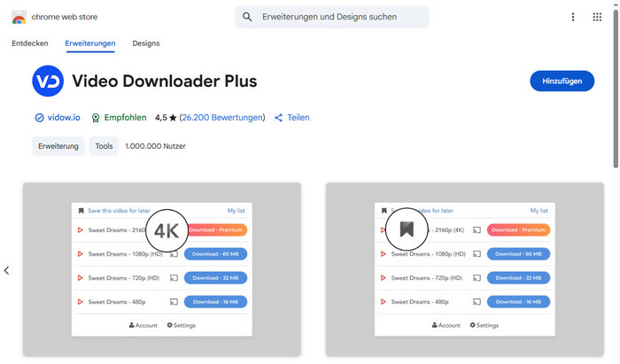Open the three-dot options menu
This screenshot has height=364, width=620.
pyautogui.click(x=572, y=17)
